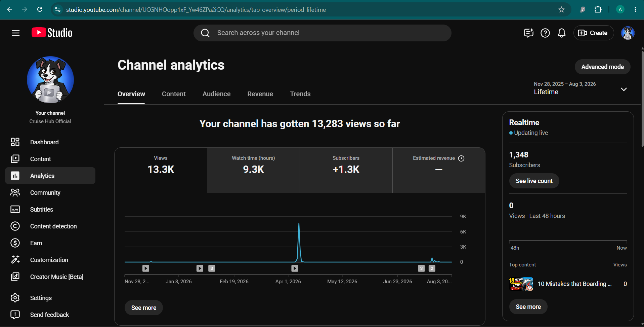Open Community section in sidebar
Screen dimensions: 644x327
pyautogui.click(x=50, y=192)
